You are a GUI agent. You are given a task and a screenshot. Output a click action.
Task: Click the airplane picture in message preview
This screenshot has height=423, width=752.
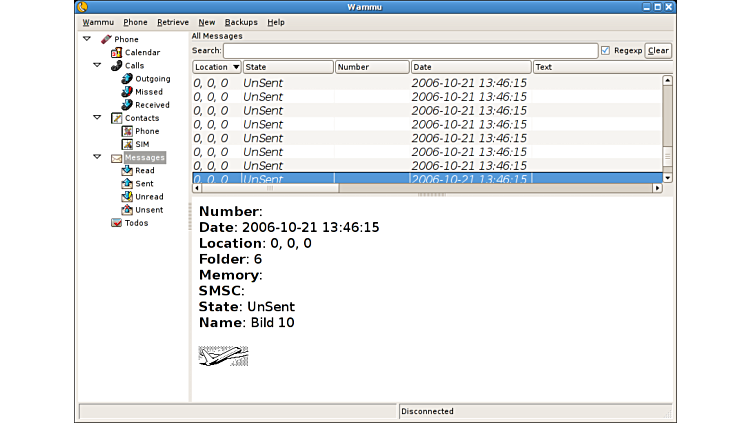pos(223,355)
